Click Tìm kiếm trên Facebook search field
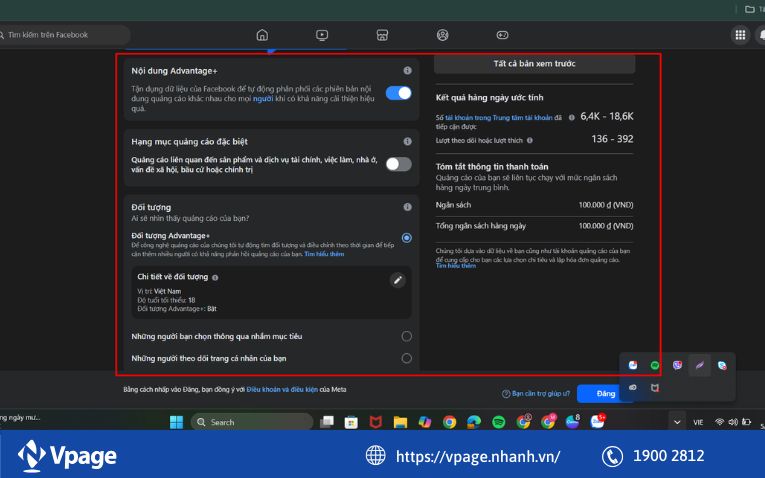The width and height of the screenshot is (765, 478). click(x=64, y=35)
